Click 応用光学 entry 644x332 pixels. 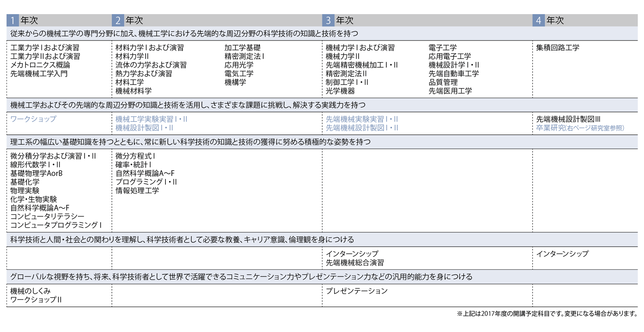tap(239, 65)
